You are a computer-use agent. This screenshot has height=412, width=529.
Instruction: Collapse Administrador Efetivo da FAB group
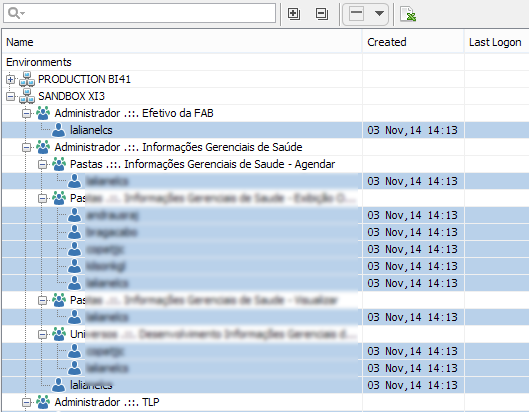click(26, 113)
